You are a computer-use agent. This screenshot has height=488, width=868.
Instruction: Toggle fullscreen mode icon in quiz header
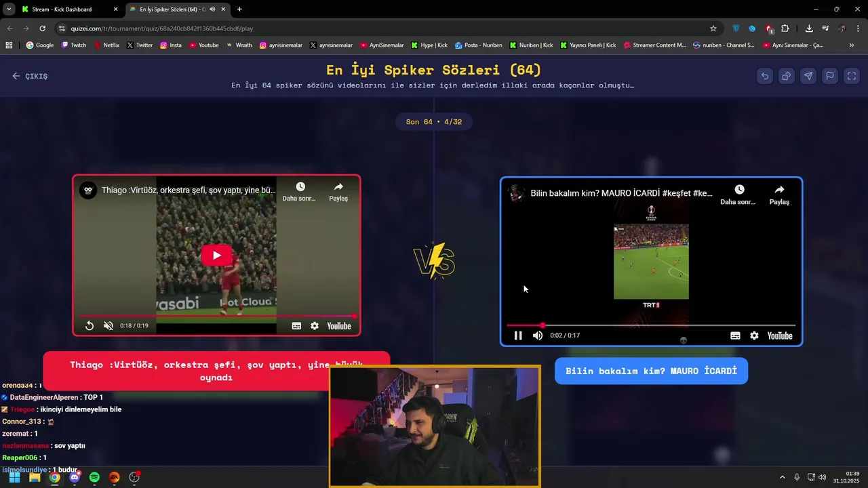(852, 76)
